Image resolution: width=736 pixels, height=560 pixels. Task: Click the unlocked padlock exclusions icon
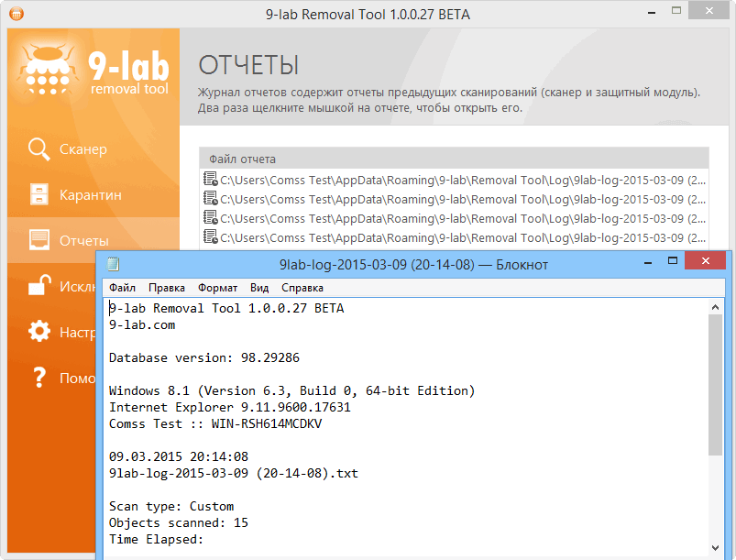pyautogui.click(x=39, y=285)
